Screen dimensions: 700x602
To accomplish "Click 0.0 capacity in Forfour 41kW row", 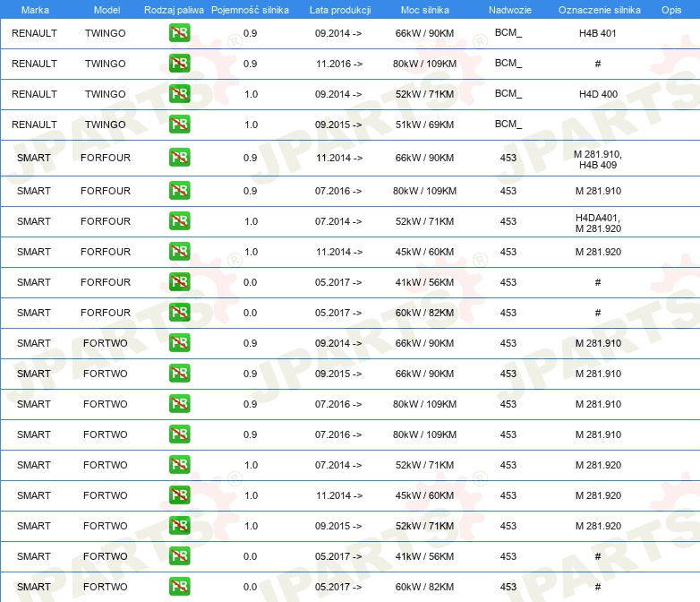I will pyautogui.click(x=250, y=282).
